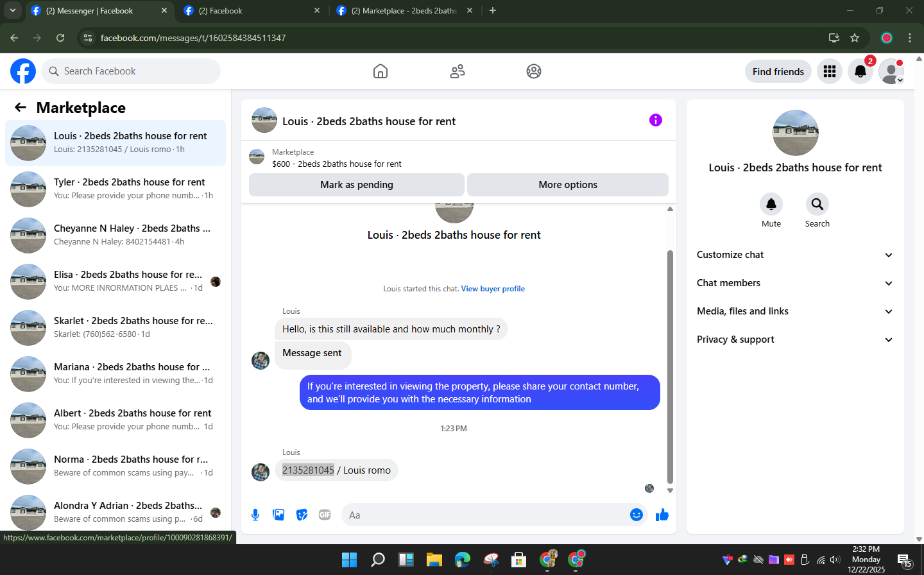Install app icon in address bar
924x575 pixels.
coord(834,38)
